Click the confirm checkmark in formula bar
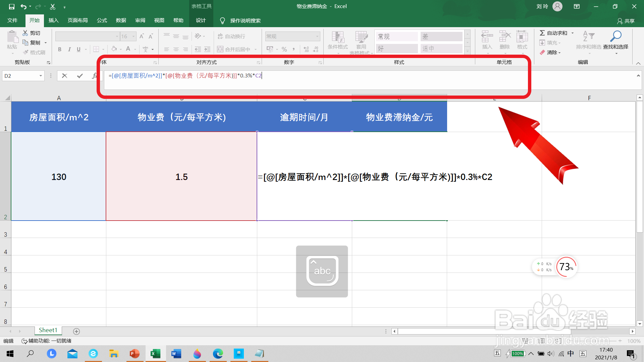This screenshot has width=644, height=362. coord(80,76)
